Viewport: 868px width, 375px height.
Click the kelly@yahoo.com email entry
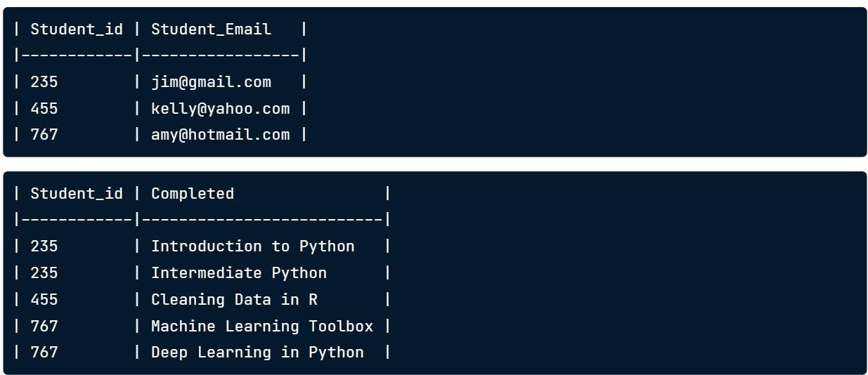[220, 109]
